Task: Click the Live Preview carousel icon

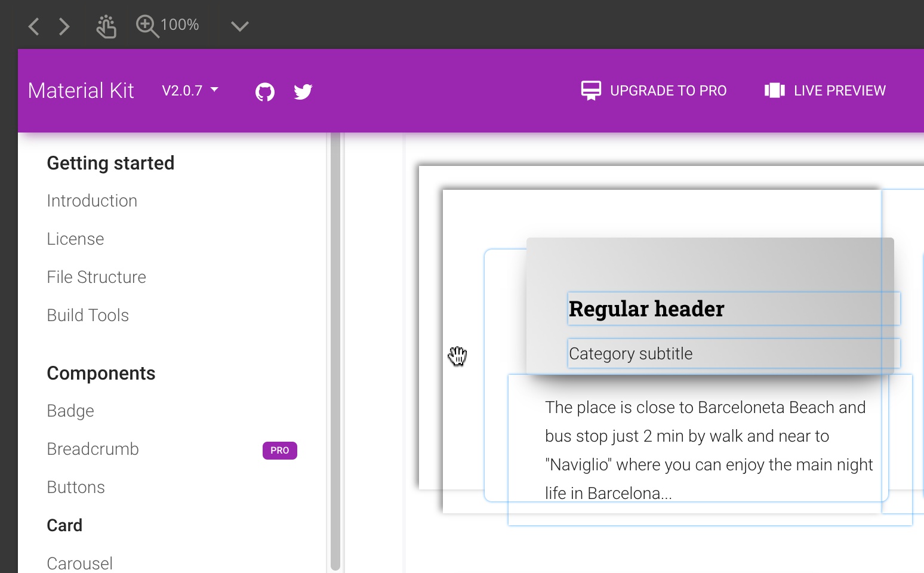Action: point(775,91)
